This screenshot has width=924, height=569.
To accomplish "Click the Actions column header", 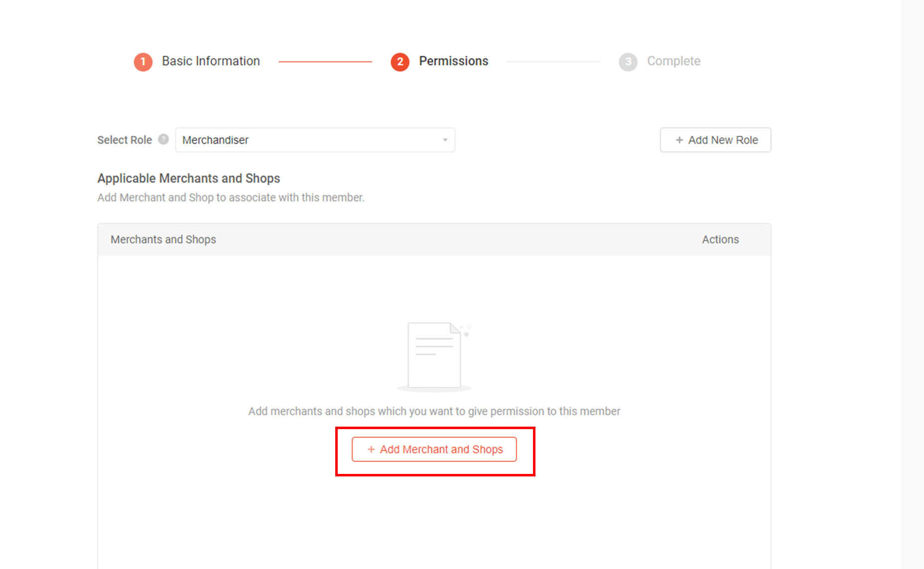I will point(720,239).
